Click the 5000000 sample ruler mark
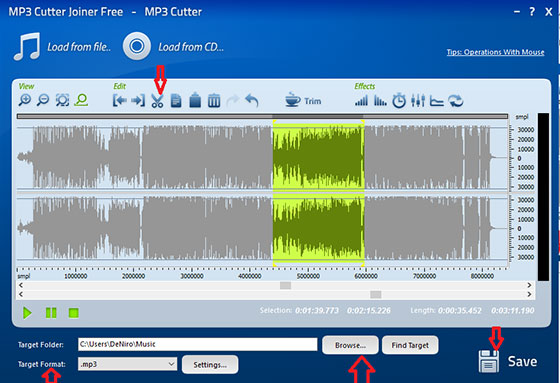This screenshot has height=383, width=560. (308, 276)
